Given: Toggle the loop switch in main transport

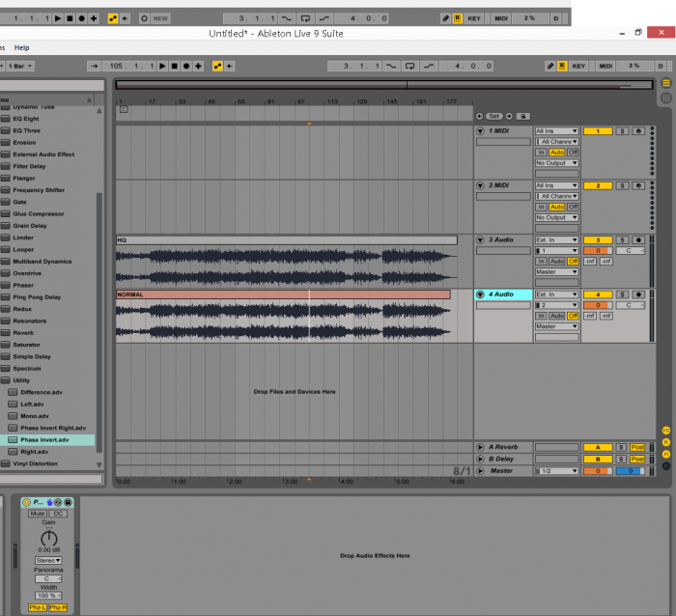Looking at the screenshot, I should tap(410, 66).
